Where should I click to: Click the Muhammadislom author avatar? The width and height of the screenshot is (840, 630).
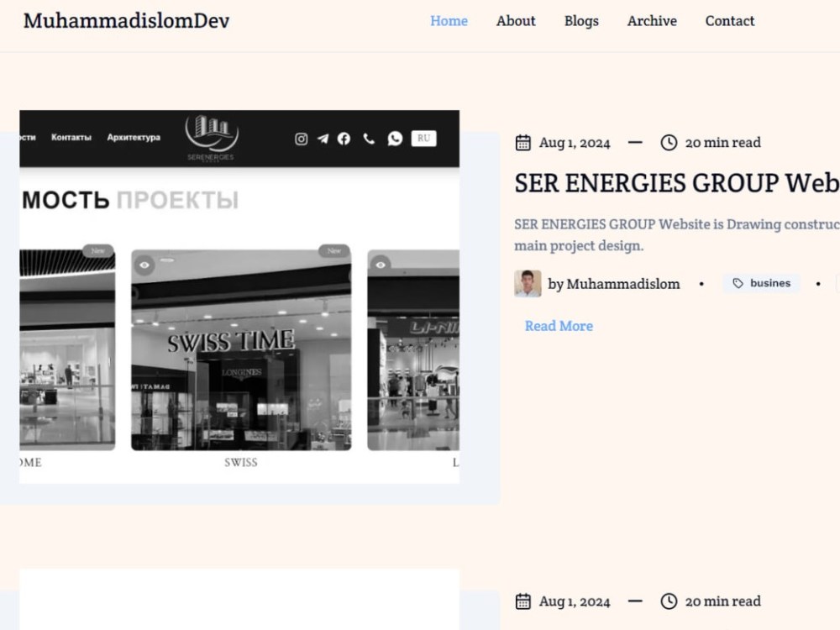(528, 283)
